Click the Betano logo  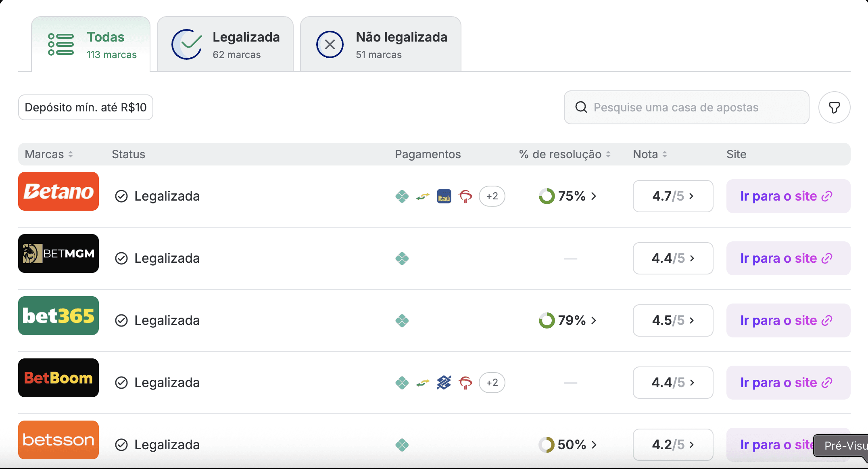(58, 191)
